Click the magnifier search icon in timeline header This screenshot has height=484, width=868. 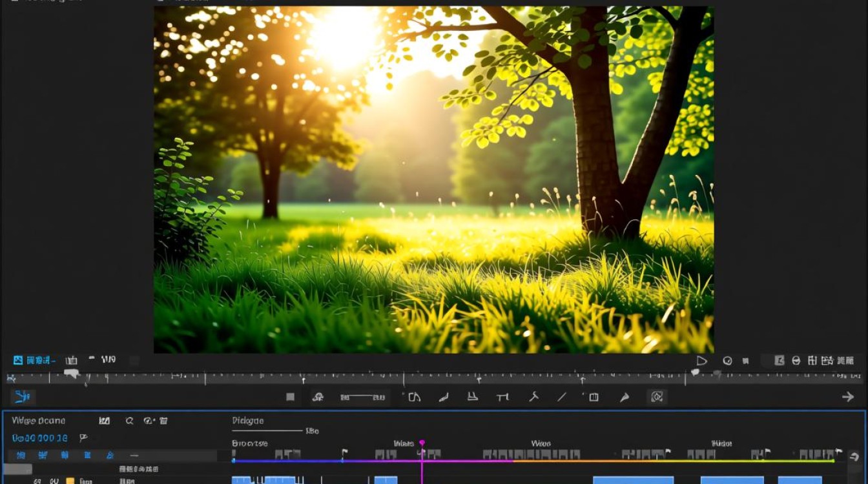tap(129, 421)
